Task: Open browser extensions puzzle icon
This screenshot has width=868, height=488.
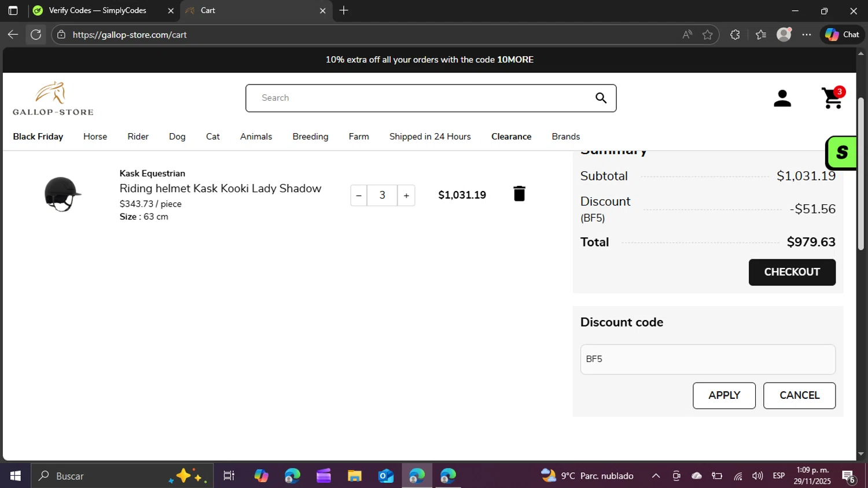Action: pyautogui.click(x=735, y=35)
